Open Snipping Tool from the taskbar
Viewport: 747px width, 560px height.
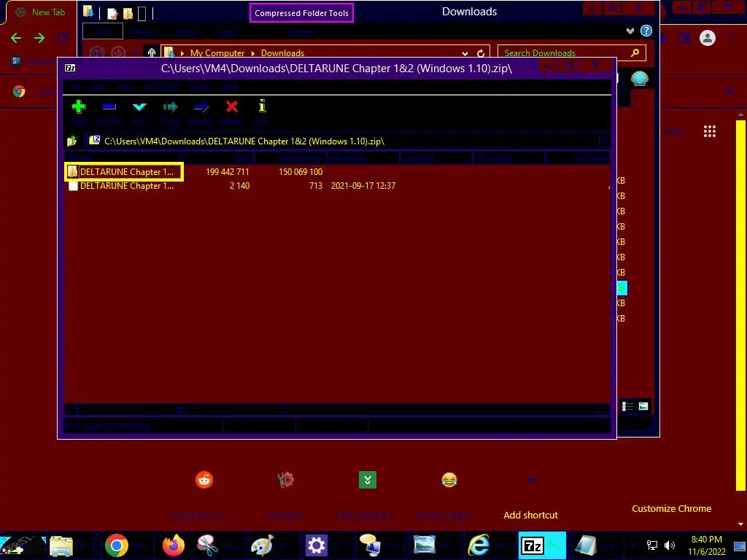[x=208, y=545]
